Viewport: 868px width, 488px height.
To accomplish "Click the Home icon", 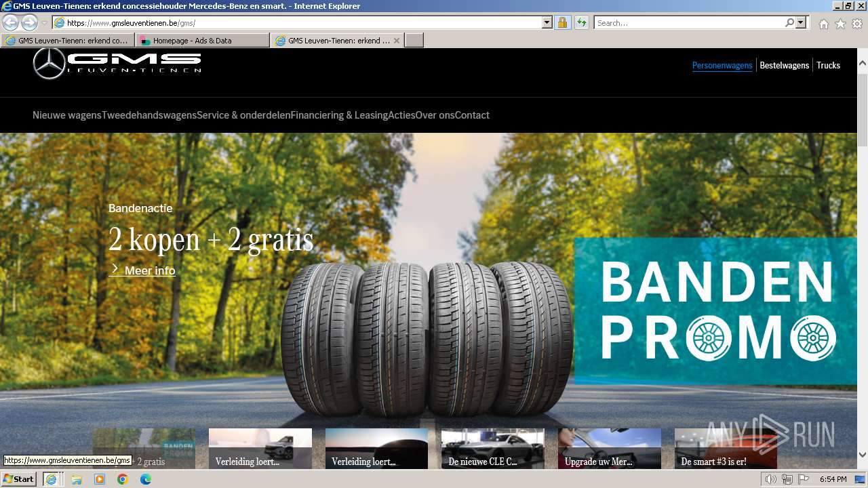I will pyautogui.click(x=823, y=24).
